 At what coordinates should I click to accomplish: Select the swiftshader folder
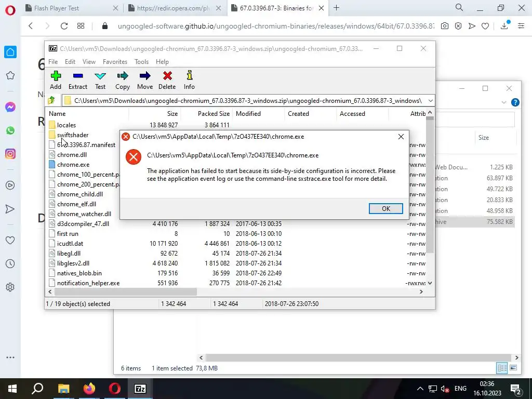[x=73, y=135]
